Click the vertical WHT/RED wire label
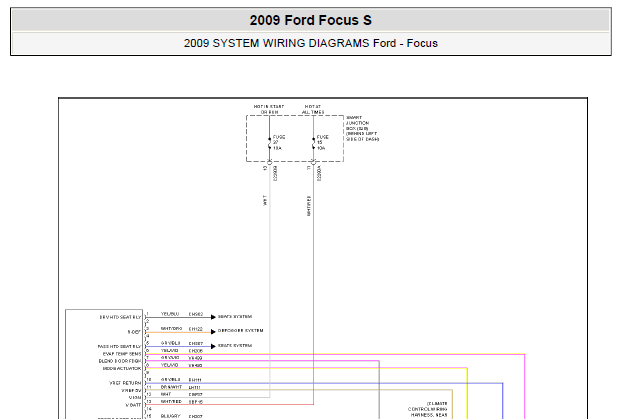 tap(309, 206)
